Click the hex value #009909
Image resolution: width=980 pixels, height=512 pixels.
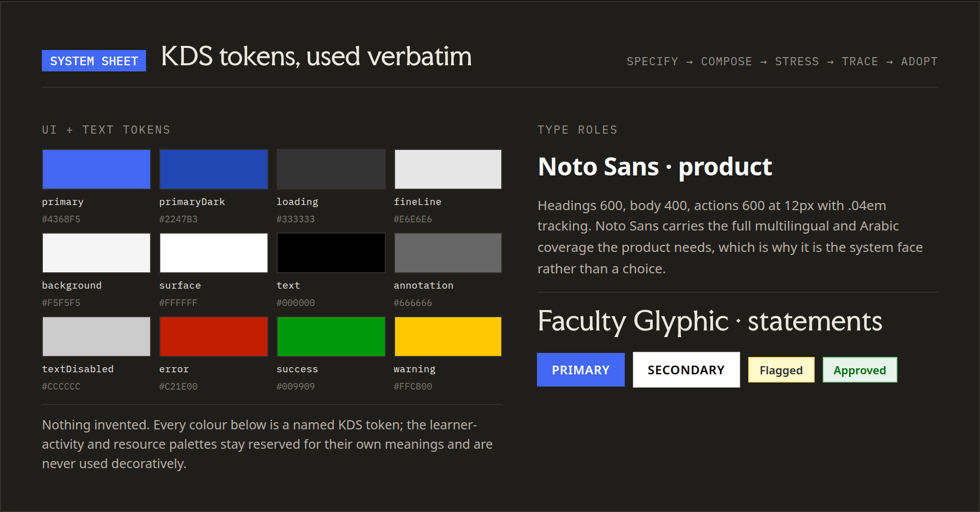click(296, 387)
